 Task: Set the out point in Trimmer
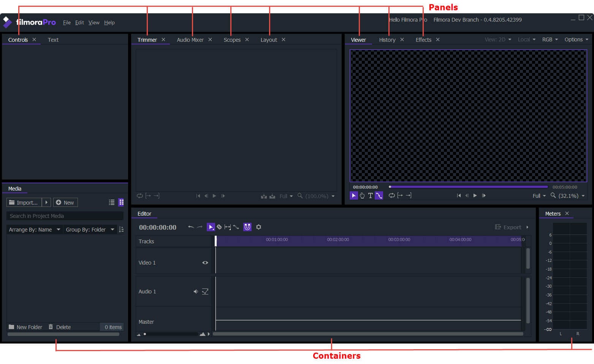tap(156, 196)
